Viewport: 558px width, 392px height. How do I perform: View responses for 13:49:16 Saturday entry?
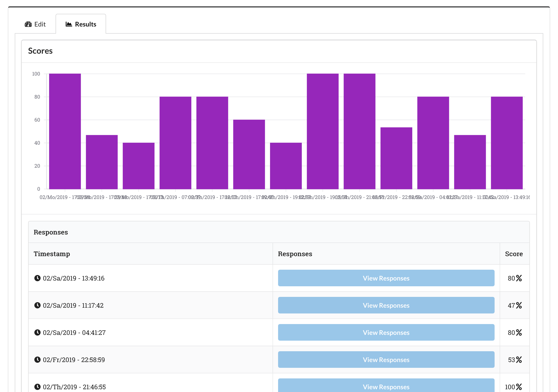(386, 278)
